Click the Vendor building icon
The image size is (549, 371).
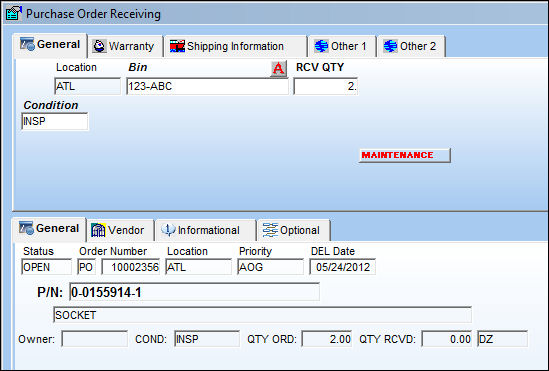98,230
